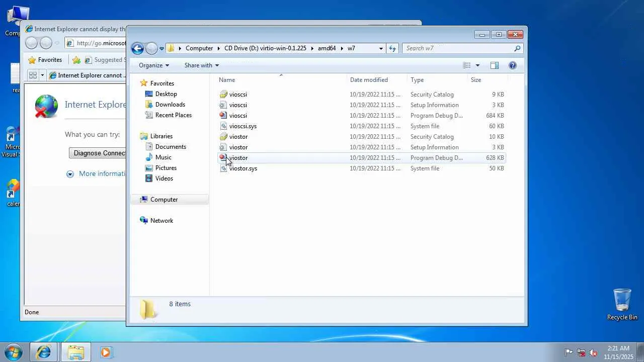Click CD Drive (D:) virtio-win breadcrumb
The width and height of the screenshot is (644, 362).
pos(265,48)
